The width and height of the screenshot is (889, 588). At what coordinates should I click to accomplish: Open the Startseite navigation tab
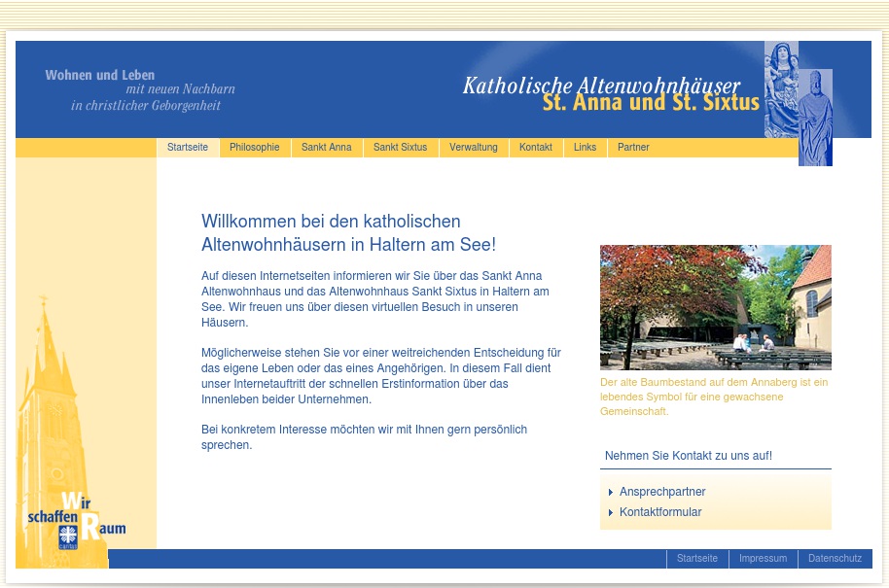click(x=188, y=147)
